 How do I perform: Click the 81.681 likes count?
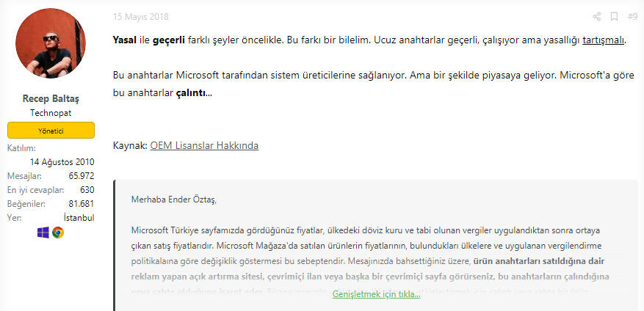81,203
